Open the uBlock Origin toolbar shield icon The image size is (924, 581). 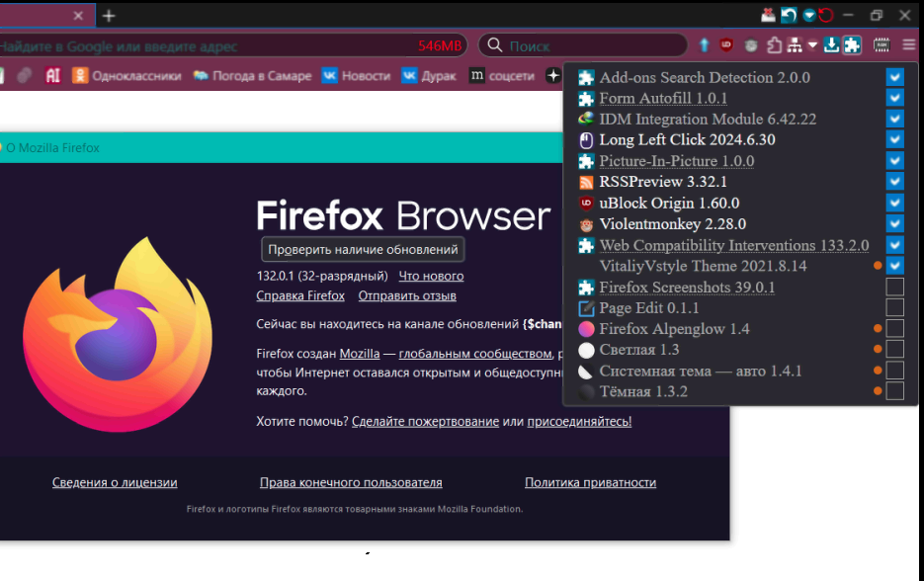726,44
